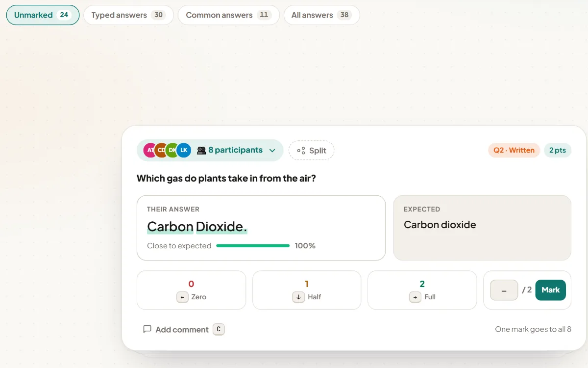The width and height of the screenshot is (588, 368).
Task: Click the Split button
Action: point(311,151)
